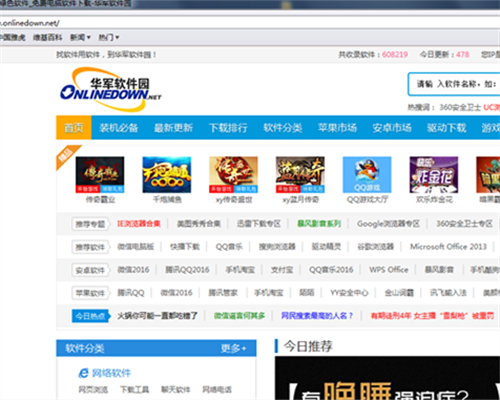
Task: Open the xy传奇盛世 game thumbnail
Action: click(233, 175)
